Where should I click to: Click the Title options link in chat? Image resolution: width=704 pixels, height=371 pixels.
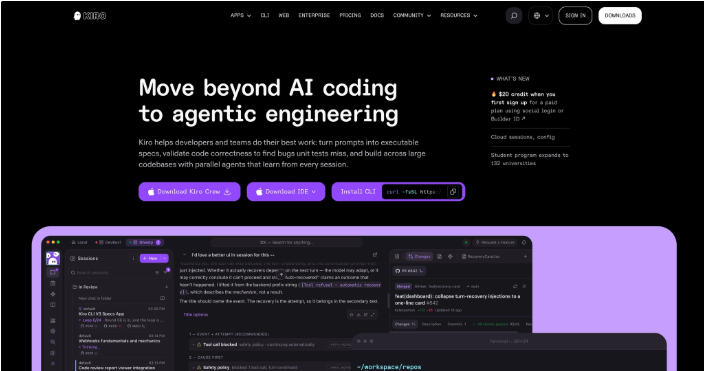click(195, 315)
